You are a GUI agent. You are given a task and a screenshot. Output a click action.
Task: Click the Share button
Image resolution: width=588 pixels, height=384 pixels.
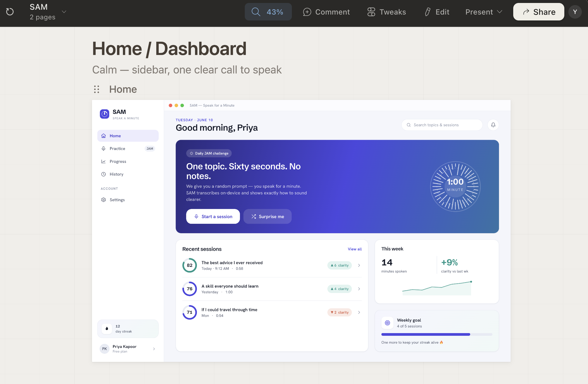point(539,12)
